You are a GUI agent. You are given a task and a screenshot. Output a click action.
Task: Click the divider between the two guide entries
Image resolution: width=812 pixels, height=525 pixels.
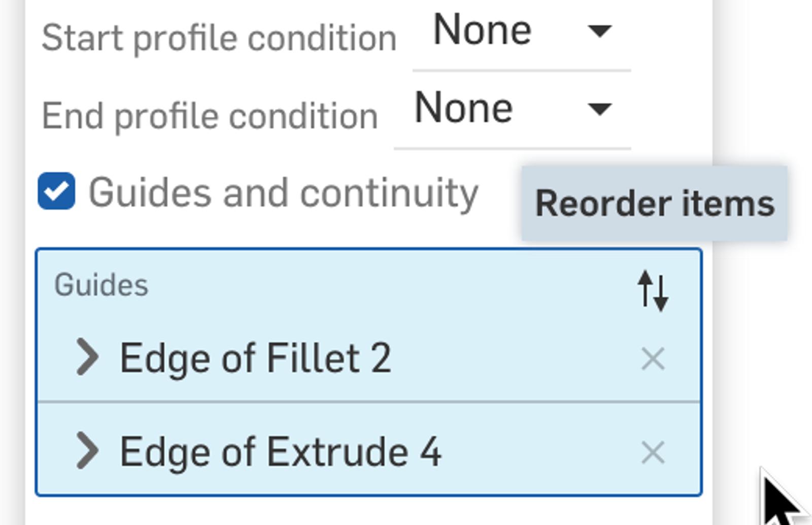pyautogui.click(x=368, y=402)
